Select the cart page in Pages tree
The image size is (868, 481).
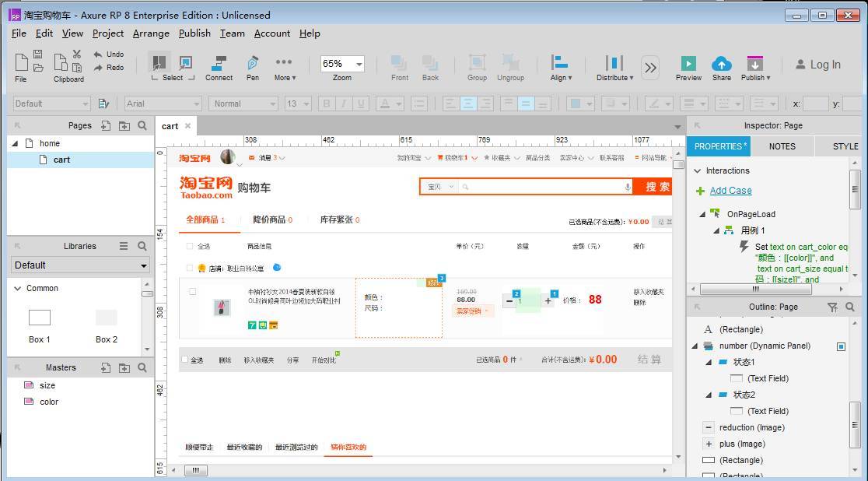pyautogui.click(x=61, y=160)
